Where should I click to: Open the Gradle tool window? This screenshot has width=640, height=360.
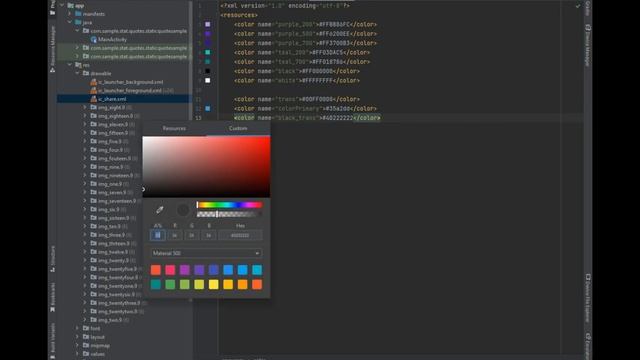[588, 8]
